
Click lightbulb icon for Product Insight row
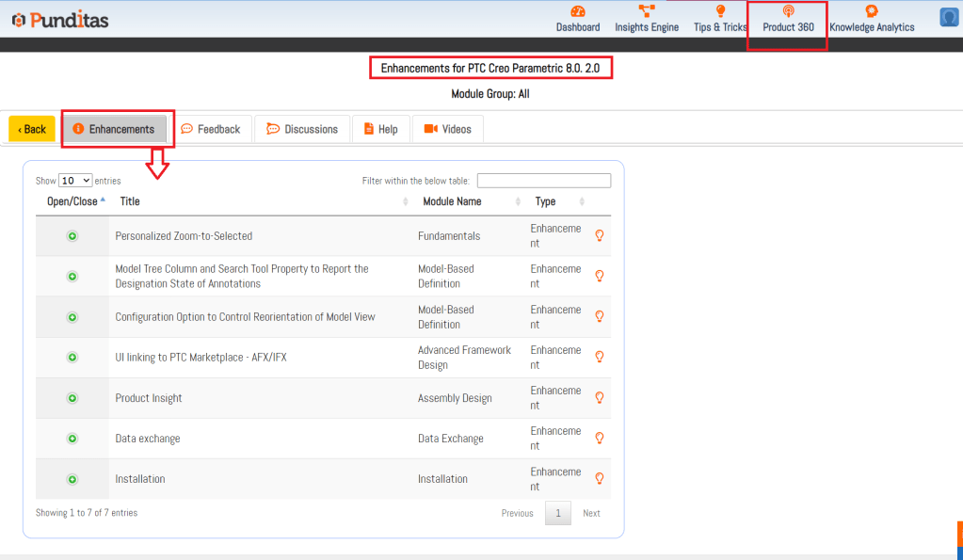point(600,397)
